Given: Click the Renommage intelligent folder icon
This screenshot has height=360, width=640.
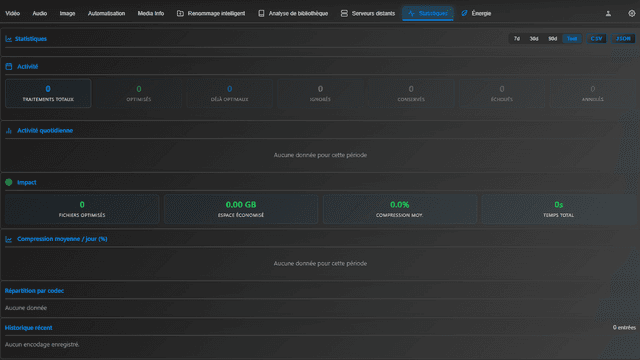Looking at the screenshot, I should point(180,13).
